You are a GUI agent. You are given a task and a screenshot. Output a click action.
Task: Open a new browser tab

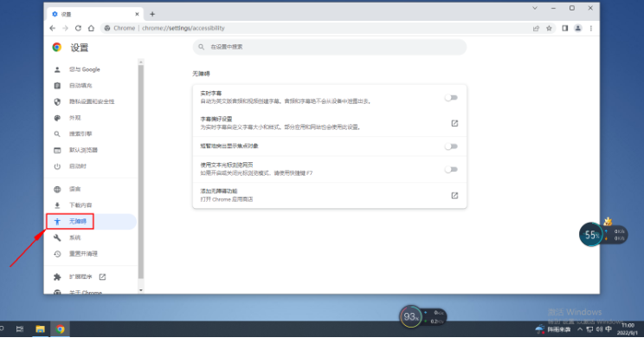(x=152, y=14)
